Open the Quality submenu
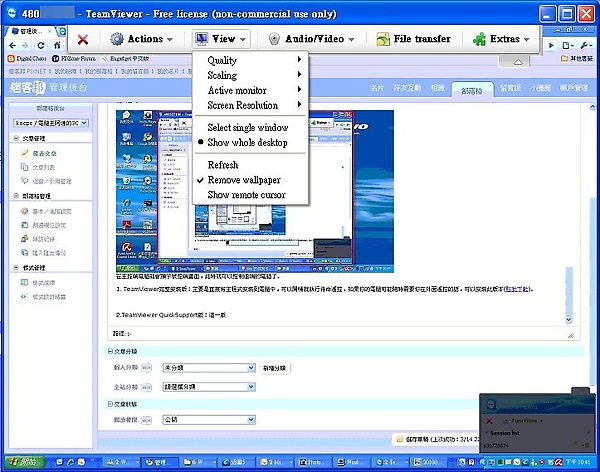The height and width of the screenshot is (472, 600). (x=250, y=60)
